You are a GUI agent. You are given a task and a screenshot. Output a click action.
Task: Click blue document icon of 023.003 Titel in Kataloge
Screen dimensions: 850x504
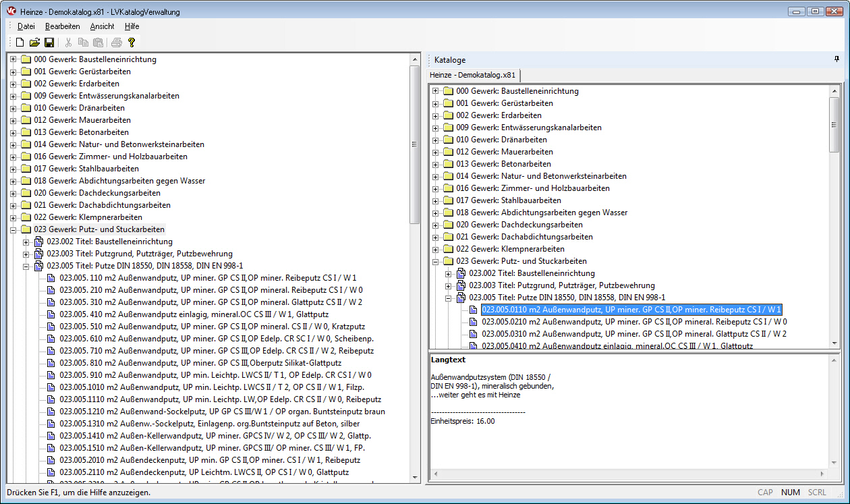461,285
